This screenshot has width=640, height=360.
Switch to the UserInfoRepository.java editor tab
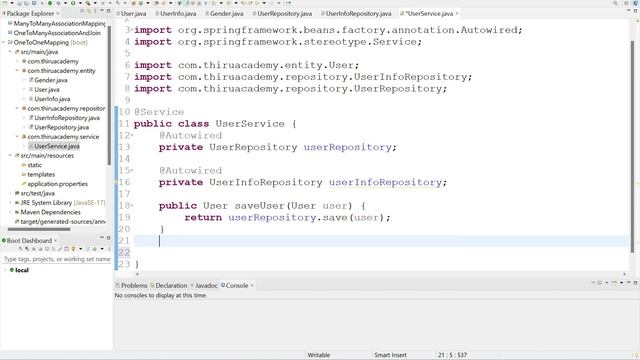tap(356, 13)
